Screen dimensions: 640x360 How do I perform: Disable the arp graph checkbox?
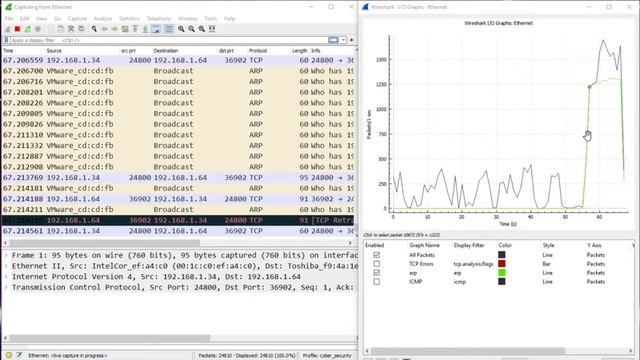click(x=376, y=273)
